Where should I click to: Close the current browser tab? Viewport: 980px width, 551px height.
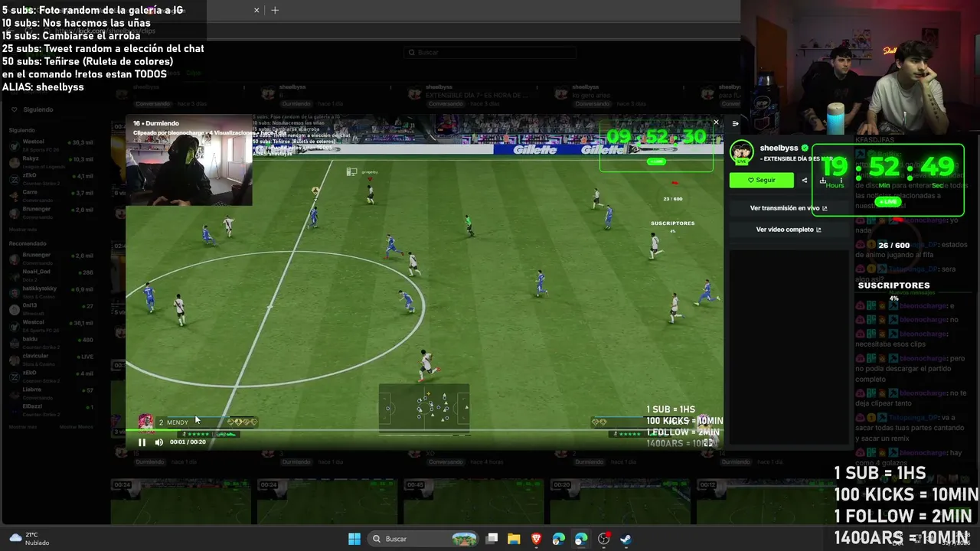(x=256, y=10)
